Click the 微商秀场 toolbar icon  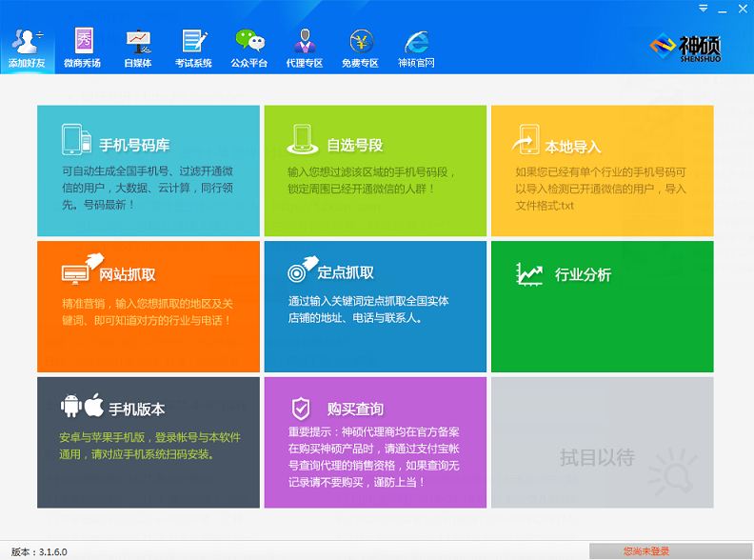83,48
